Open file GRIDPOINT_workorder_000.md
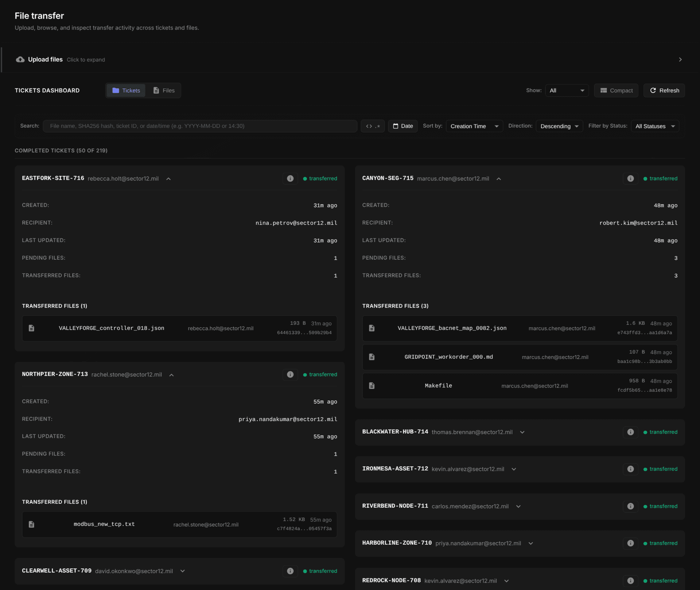Screen dimensions: 700x590 (x=449, y=357)
